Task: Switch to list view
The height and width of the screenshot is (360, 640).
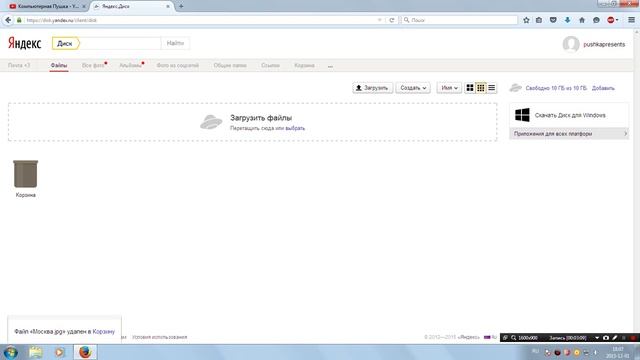Action: click(491, 88)
